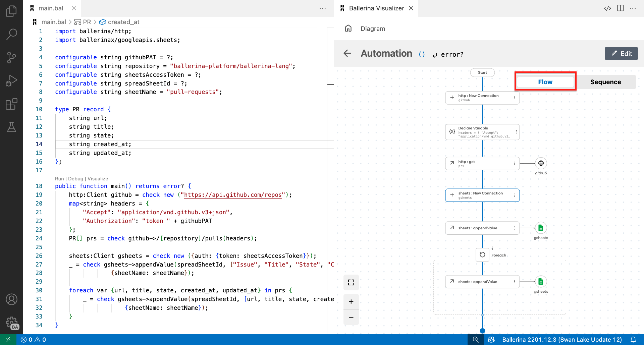
Task: Click the Edit button for Automation
Action: [x=621, y=53]
